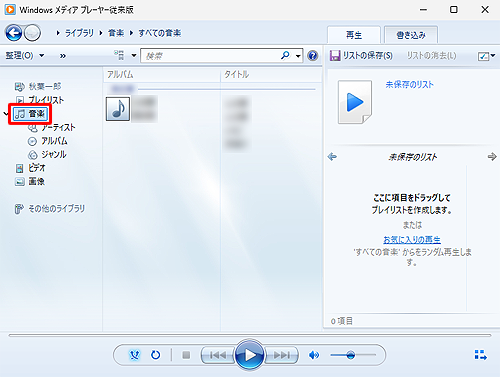Click the アルバム column header

tap(161, 74)
